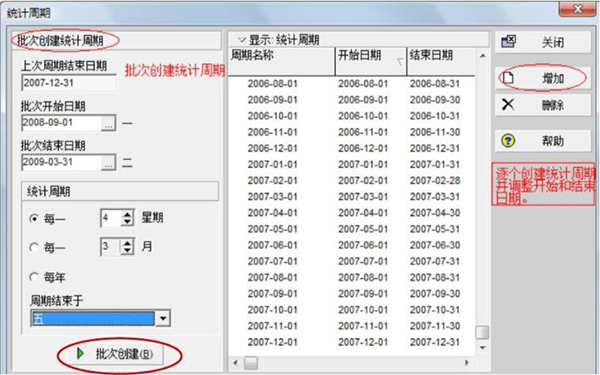600x375 pixels.
Task: Click the green play arrow on 批次创建
Action: (80, 353)
